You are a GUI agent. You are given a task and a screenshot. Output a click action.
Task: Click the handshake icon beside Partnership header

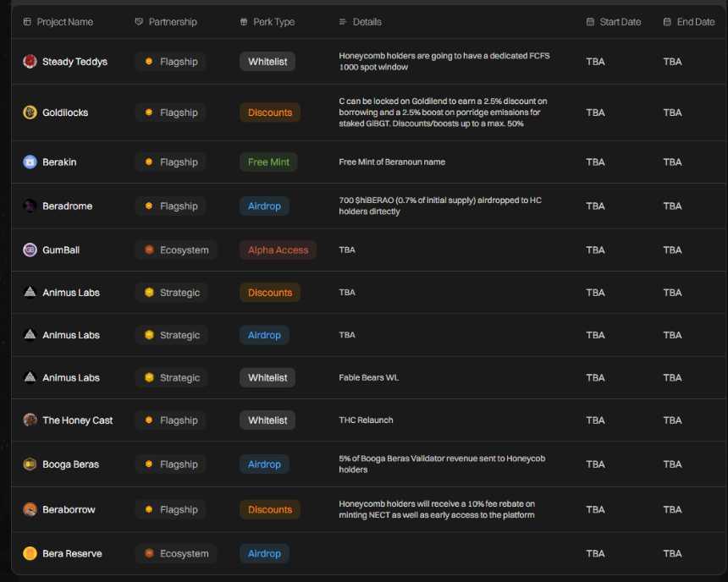(139, 22)
